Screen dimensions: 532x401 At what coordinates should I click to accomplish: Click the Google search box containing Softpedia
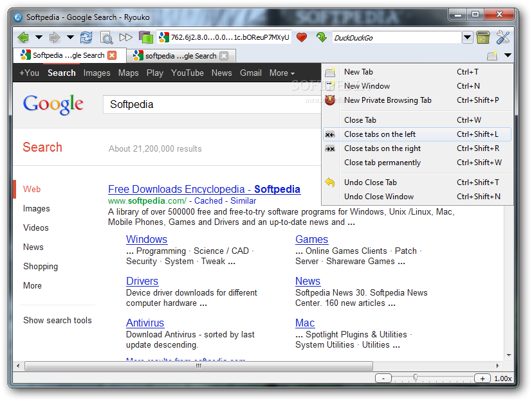click(212, 104)
